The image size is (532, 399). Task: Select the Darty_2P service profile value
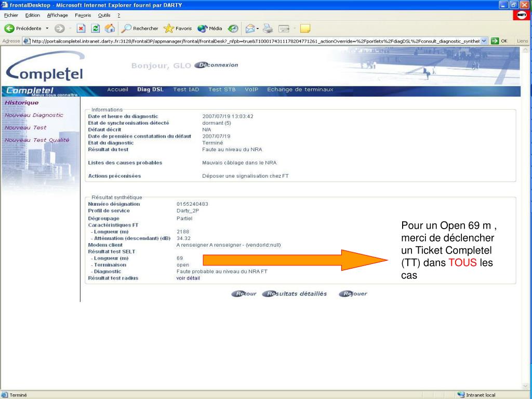188,211
